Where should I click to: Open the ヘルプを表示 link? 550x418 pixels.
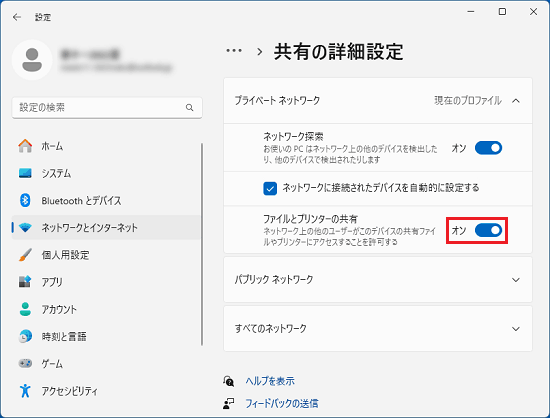(x=270, y=381)
